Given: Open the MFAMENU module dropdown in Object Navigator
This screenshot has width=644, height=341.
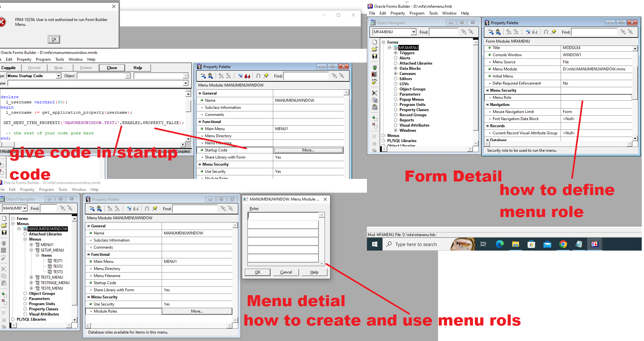Looking at the screenshot, I should [413, 32].
